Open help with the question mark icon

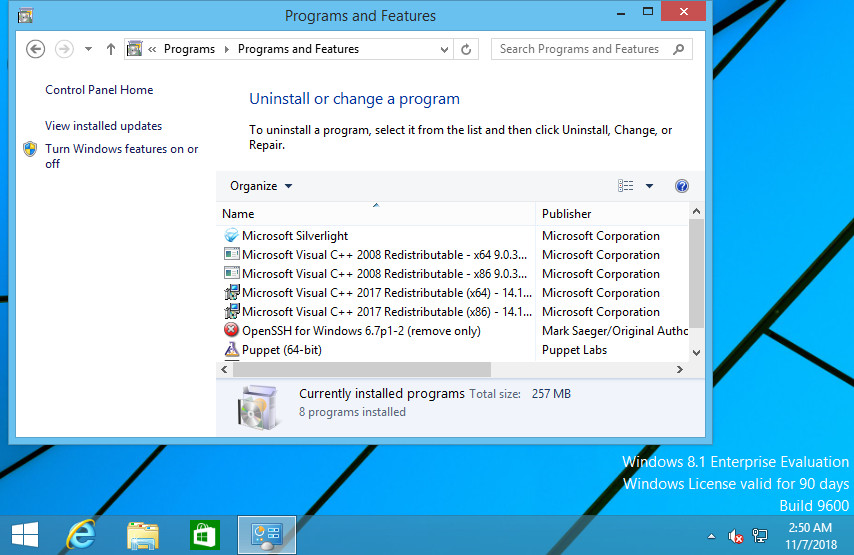click(x=681, y=186)
